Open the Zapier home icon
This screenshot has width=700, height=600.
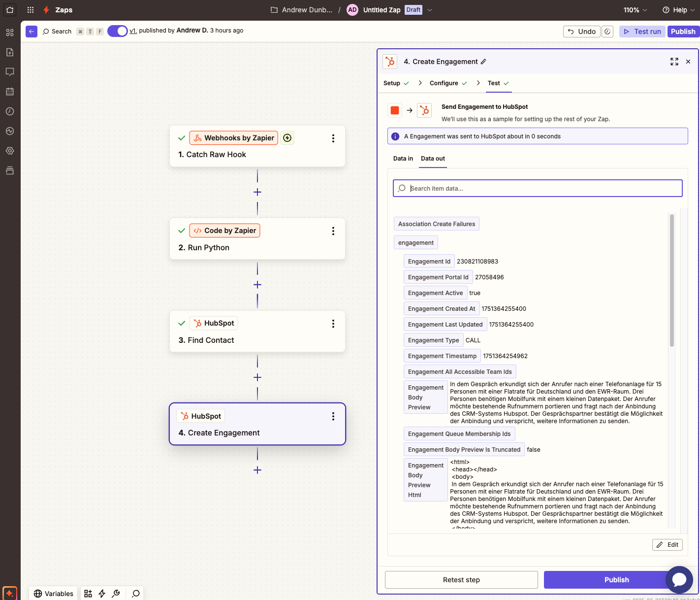pos(10,10)
